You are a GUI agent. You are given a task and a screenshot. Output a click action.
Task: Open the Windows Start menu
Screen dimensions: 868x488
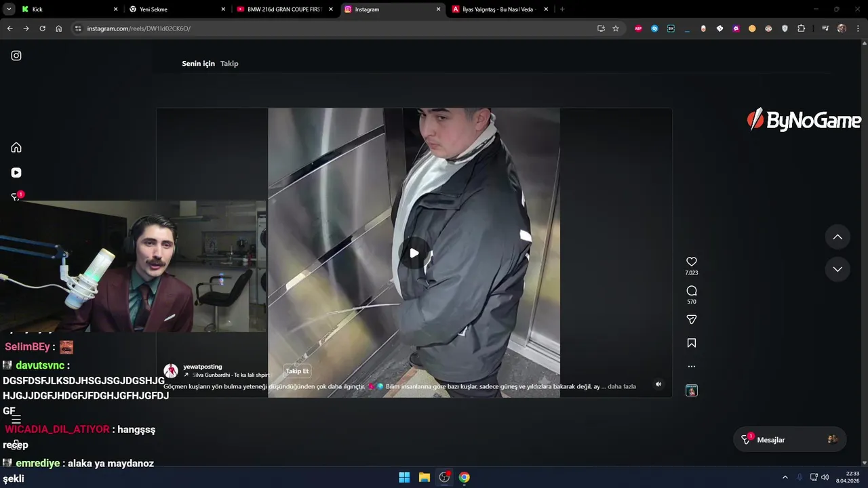[404, 477]
